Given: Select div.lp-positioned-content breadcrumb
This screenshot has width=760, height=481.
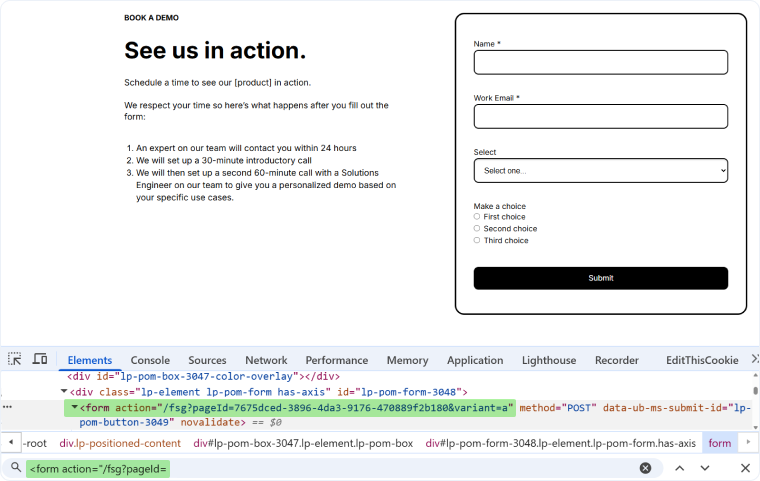Looking at the screenshot, I should tap(120, 443).
